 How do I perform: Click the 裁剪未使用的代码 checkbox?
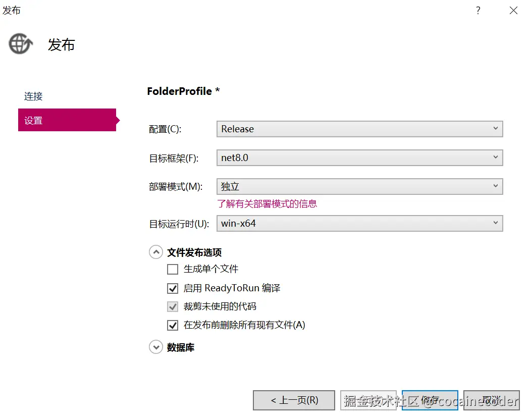point(173,306)
